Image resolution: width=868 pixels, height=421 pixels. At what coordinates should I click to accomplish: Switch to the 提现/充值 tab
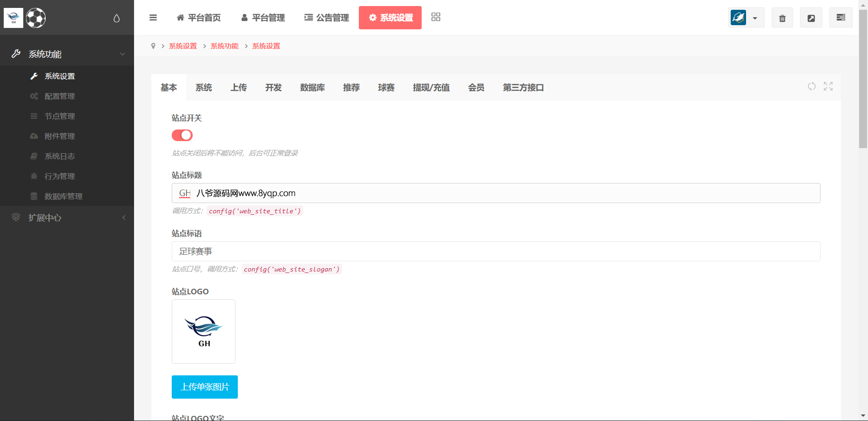click(431, 88)
